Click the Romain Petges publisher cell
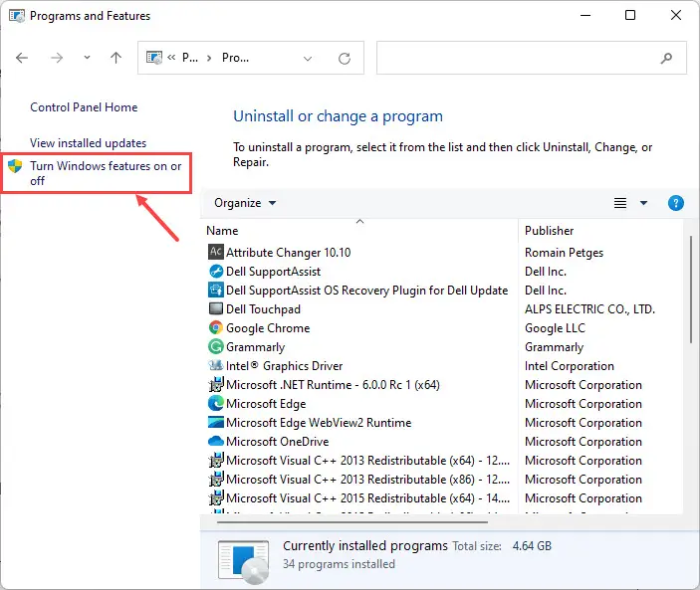 pyautogui.click(x=564, y=253)
